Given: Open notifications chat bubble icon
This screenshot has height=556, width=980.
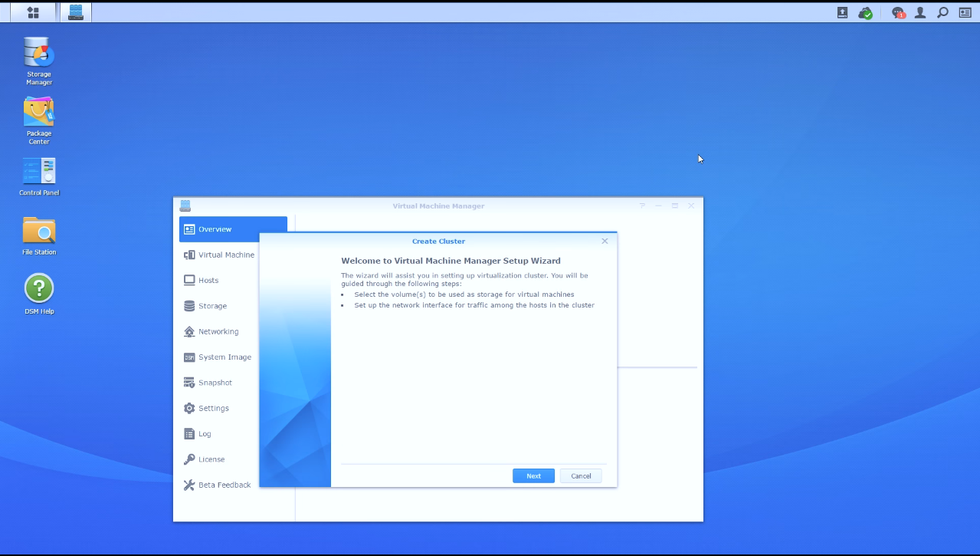Looking at the screenshot, I should click(898, 12).
